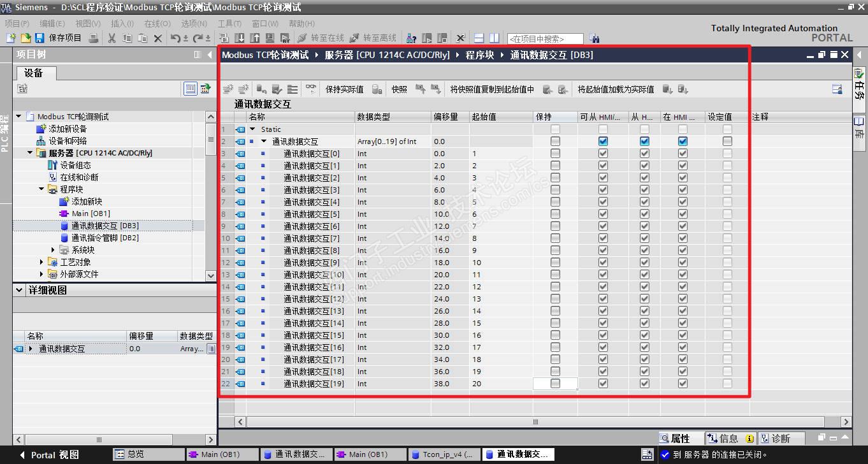The image size is (868, 464).
Task: Click the split editor horizontally icon
Action: click(479, 38)
